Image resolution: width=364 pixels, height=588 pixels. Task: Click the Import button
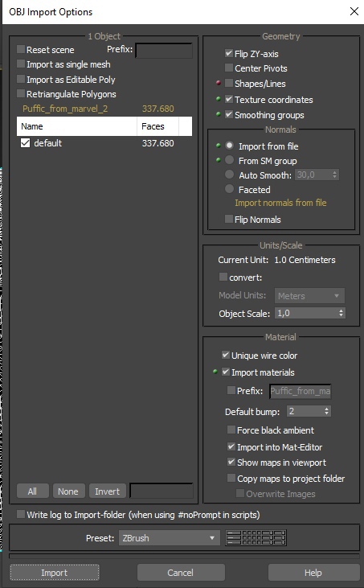point(55,573)
